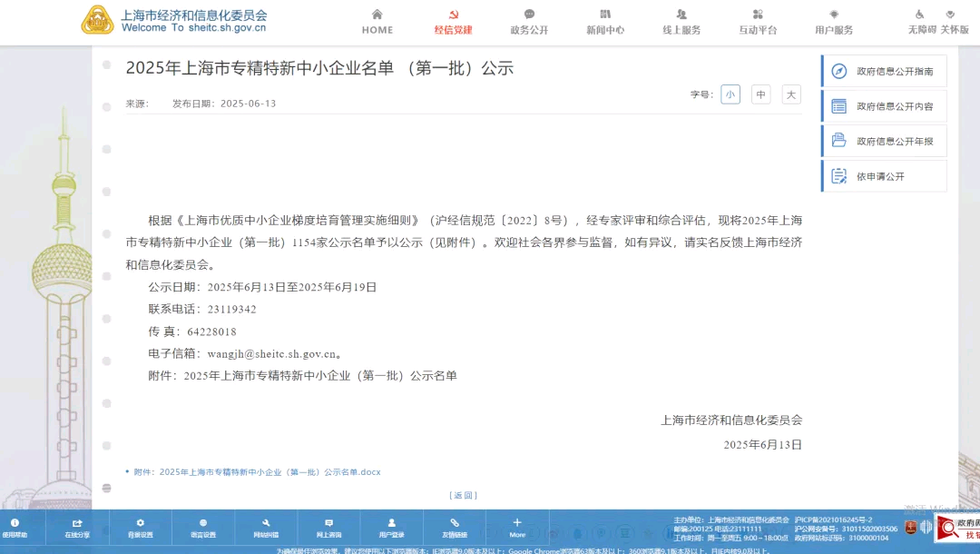Download the 公示名单.docx attachment

269,472
